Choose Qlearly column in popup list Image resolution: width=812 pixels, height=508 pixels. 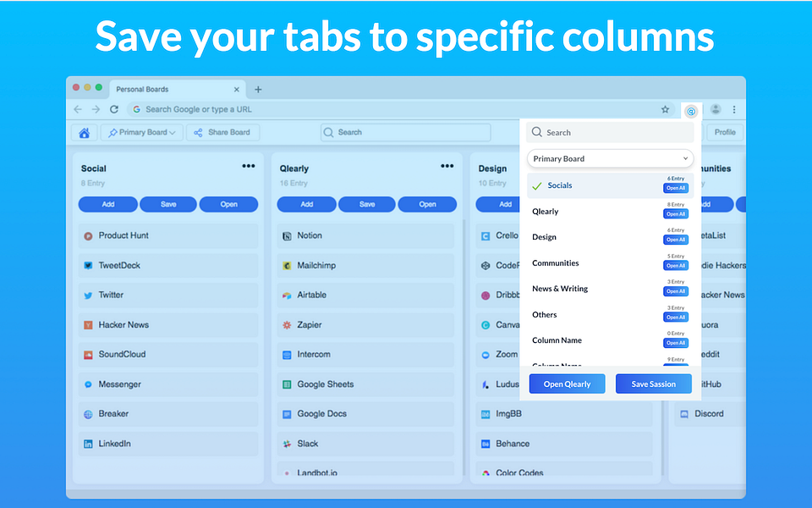(x=546, y=212)
